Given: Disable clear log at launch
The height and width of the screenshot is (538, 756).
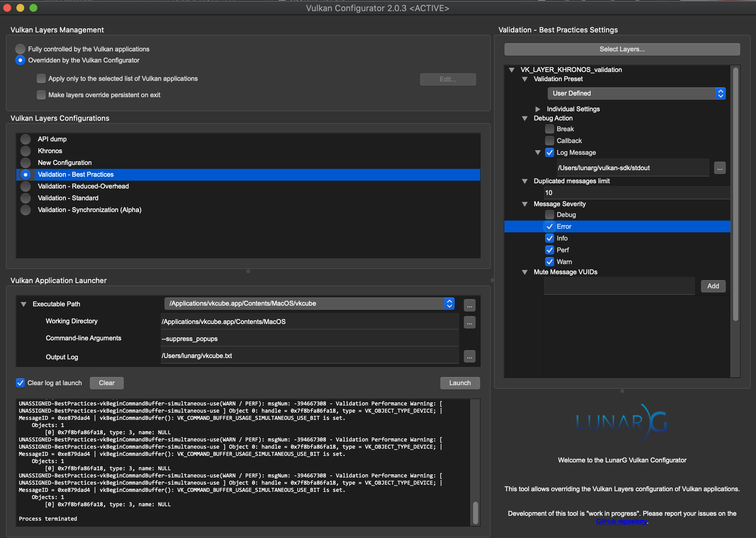Looking at the screenshot, I should coord(20,383).
